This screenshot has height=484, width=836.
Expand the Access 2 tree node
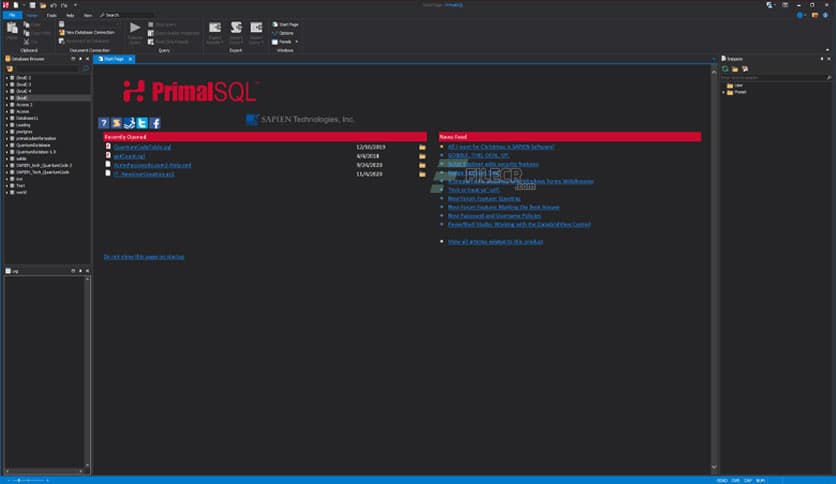[x=6, y=105]
